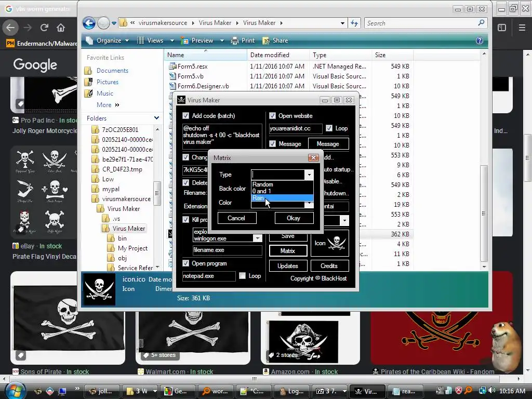The height and width of the screenshot is (399, 532).
Task: Click the Vir... taskbar button
Action: (x=367, y=391)
